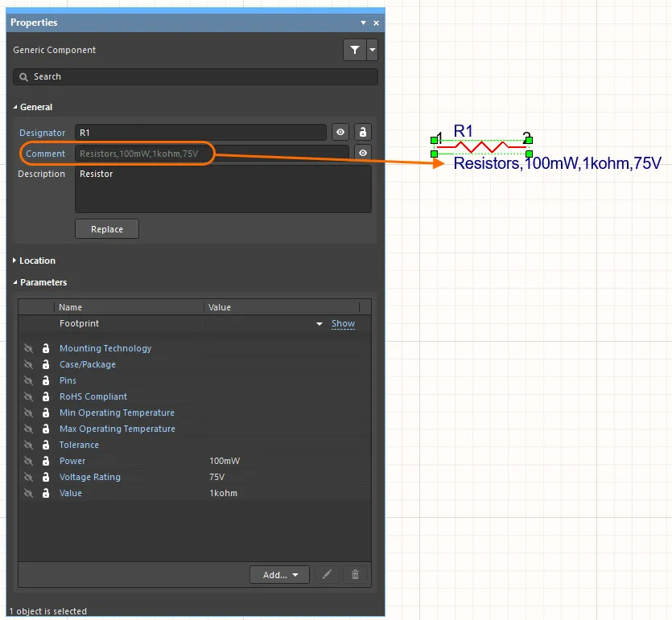Select the Tolerance parameter name
This screenshot has height=620, width=672.
[79, 445]
